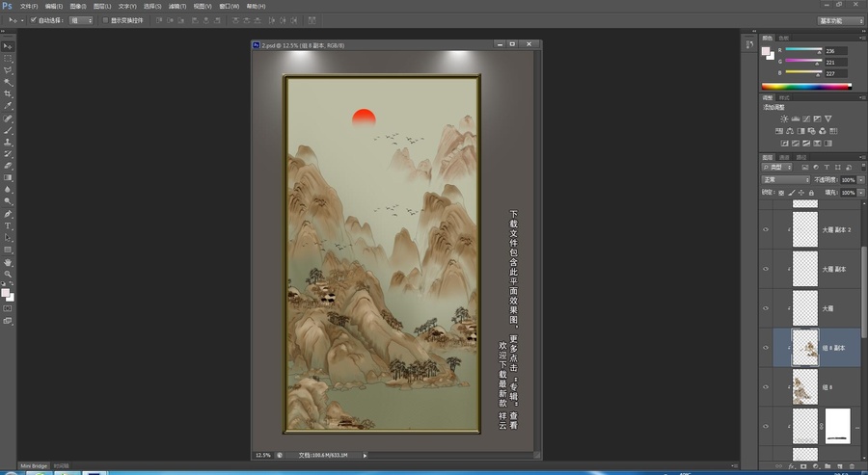868x475 pixels.
Task: Toggle lock all for the layer
Action: click(x=811, y=193)
